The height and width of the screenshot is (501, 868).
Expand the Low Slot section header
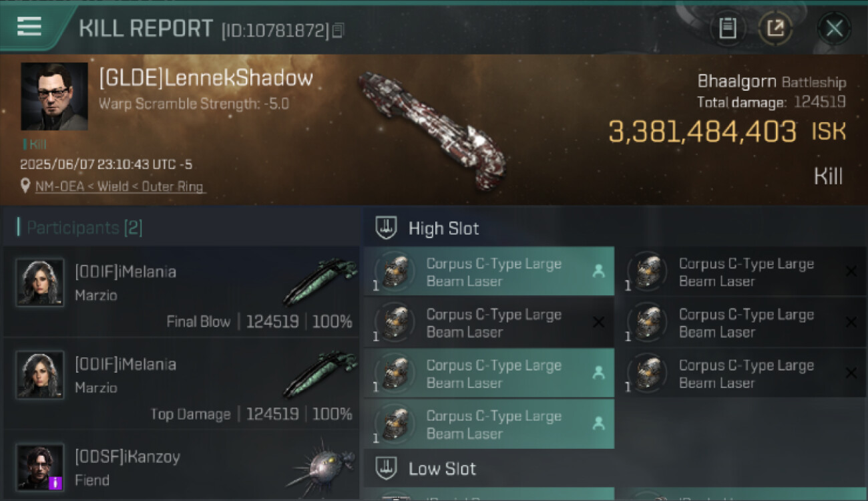pyautogui.click(x=614, y=469)
